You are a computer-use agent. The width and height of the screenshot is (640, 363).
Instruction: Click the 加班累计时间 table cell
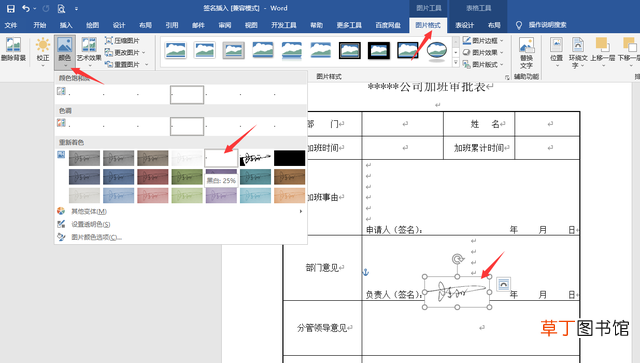[x=479, y=148]
